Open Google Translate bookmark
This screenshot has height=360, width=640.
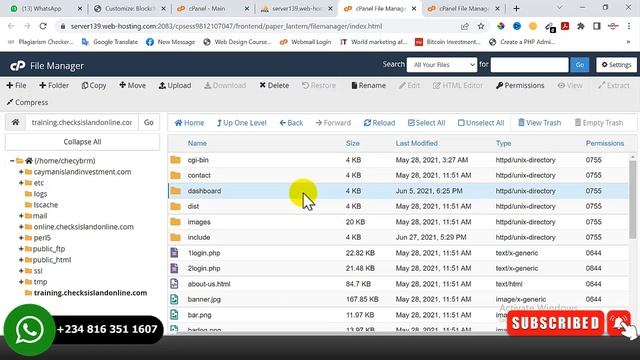coord(110,42)
